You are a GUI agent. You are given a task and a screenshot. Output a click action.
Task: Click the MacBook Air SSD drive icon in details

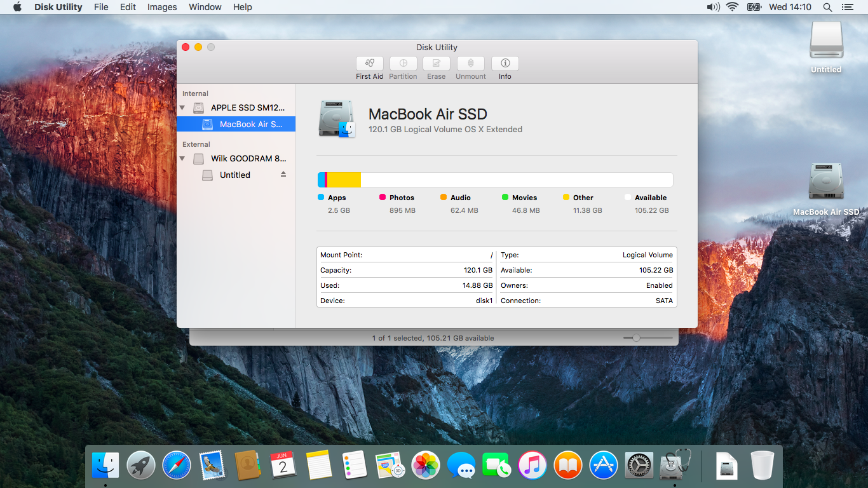coord(337,119)
